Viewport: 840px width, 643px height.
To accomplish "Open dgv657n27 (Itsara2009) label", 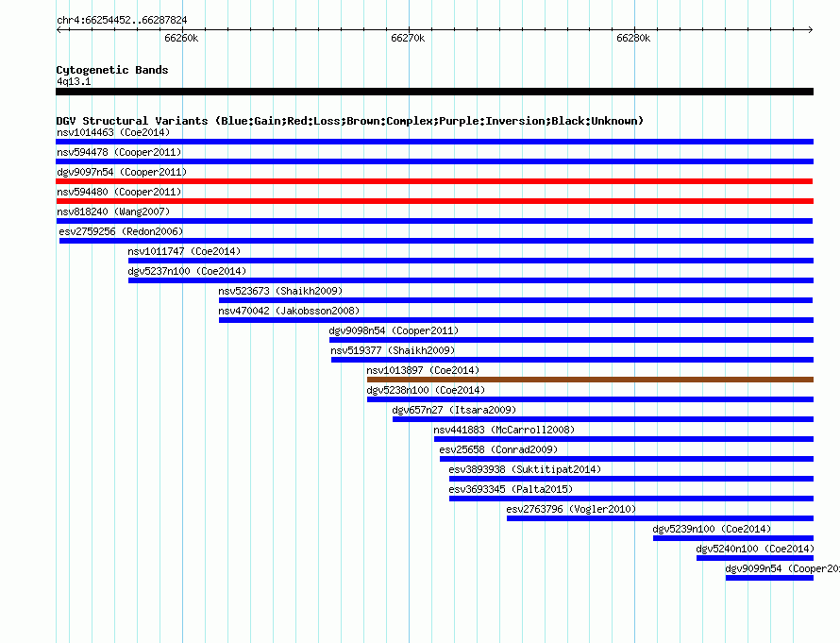I will 454,410.
